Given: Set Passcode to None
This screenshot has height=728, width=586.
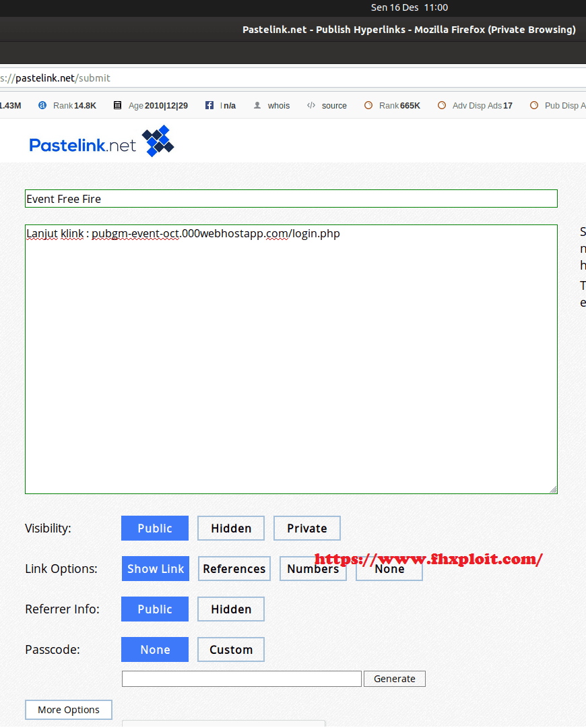Looking at the screenshot, I should point(155,650).
